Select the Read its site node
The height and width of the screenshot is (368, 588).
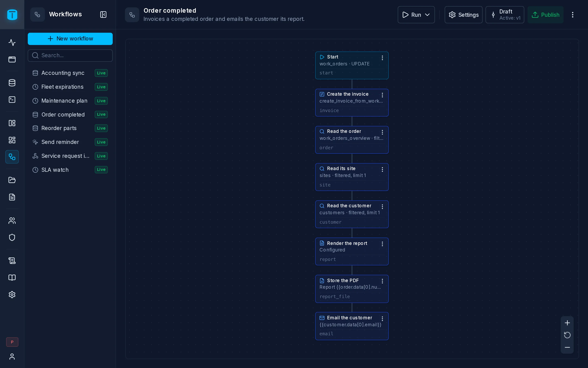coord(352,177)
